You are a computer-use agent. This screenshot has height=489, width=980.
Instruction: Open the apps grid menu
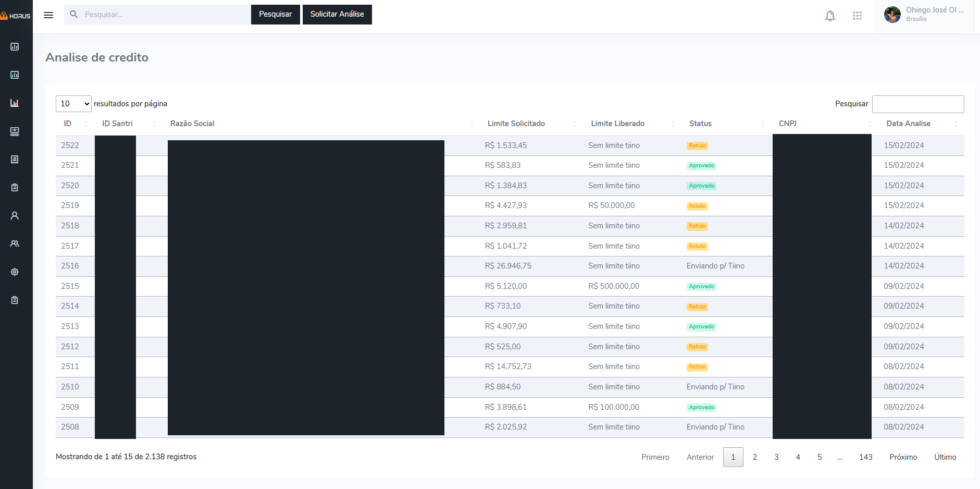coord(857,16)
